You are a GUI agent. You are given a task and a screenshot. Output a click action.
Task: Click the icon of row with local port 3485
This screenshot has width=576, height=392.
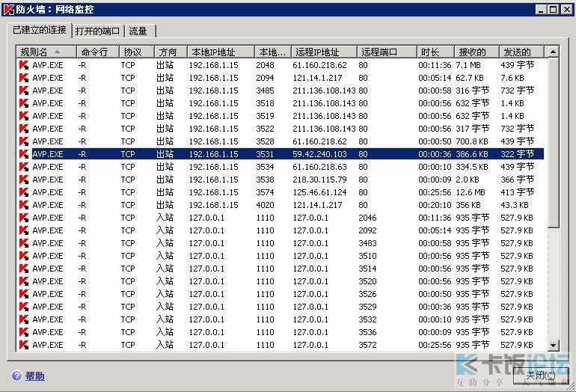point(24,91)
